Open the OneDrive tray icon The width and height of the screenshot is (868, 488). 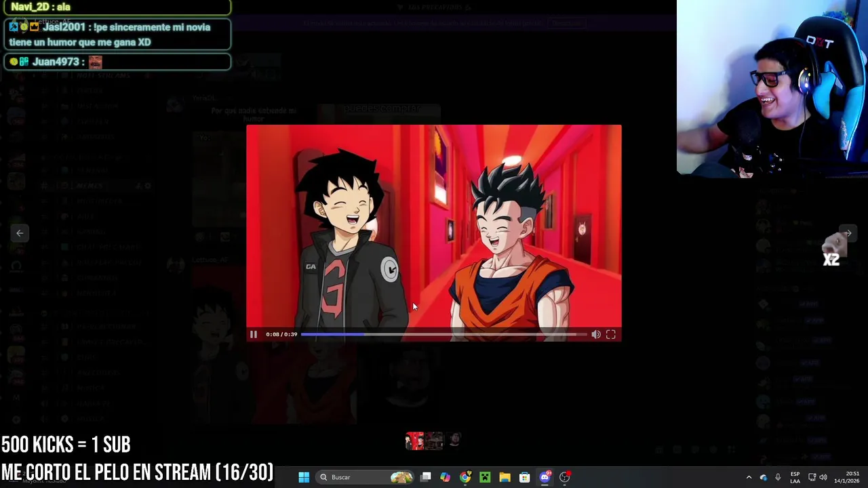[x=764, y=477]
